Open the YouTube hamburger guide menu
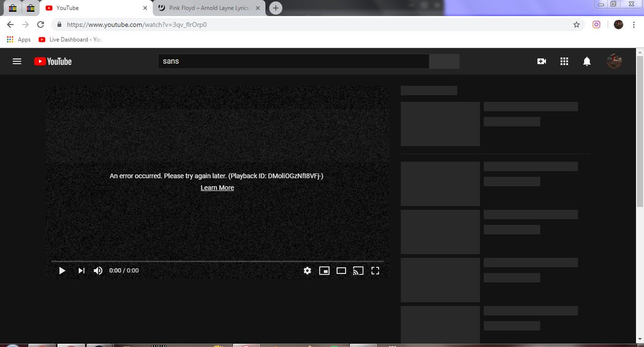 click(17, 61)
